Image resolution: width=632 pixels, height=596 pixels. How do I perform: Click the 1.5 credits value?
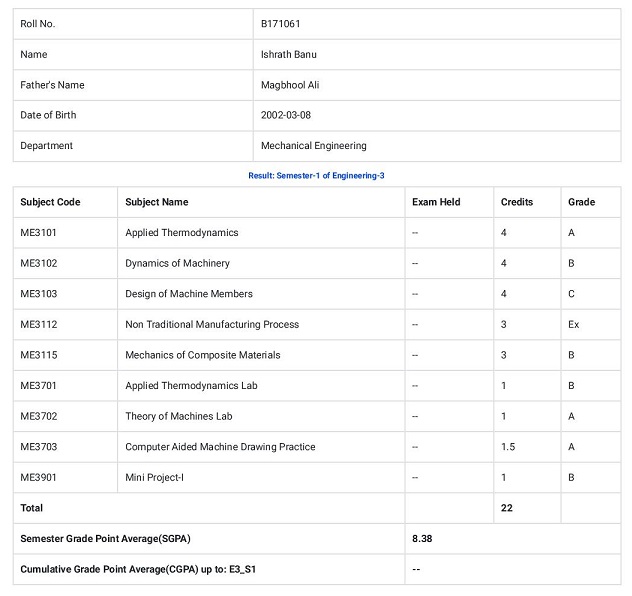click(x=508, y=447)
